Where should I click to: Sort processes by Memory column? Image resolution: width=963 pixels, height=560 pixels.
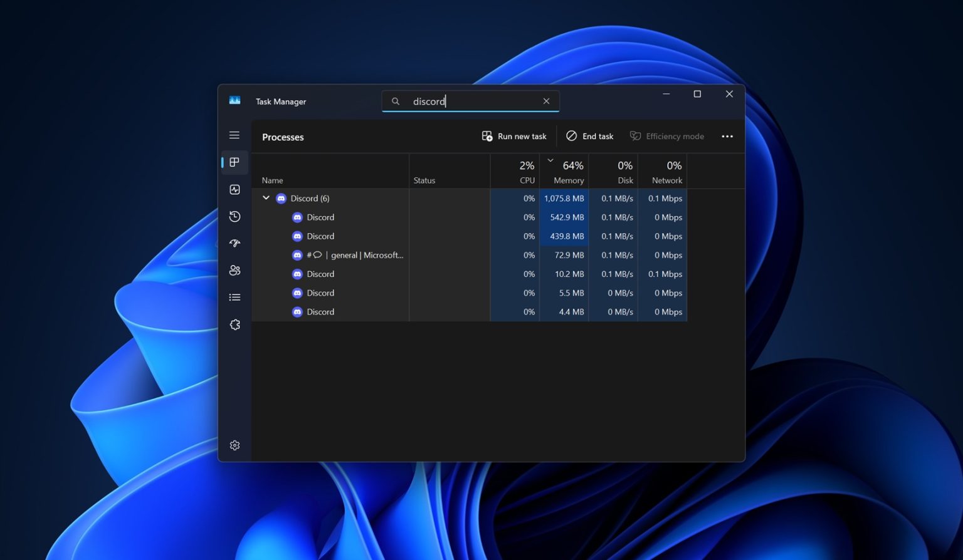(x=568, y=172)
